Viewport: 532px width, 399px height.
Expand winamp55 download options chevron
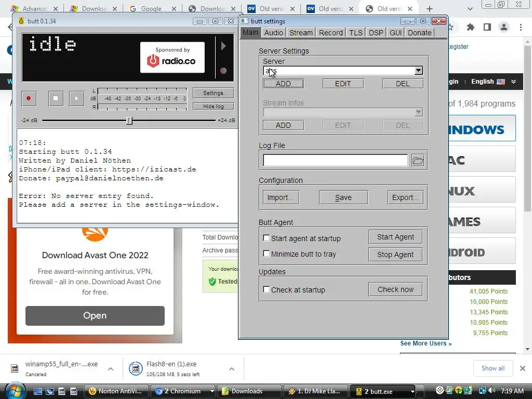click(111, 369)
